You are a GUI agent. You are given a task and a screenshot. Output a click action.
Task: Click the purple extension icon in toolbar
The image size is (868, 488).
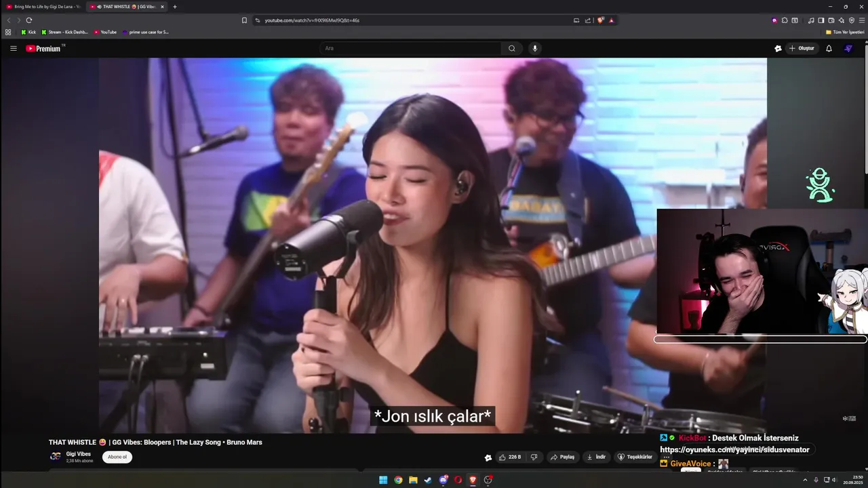(x=774, y=20)
